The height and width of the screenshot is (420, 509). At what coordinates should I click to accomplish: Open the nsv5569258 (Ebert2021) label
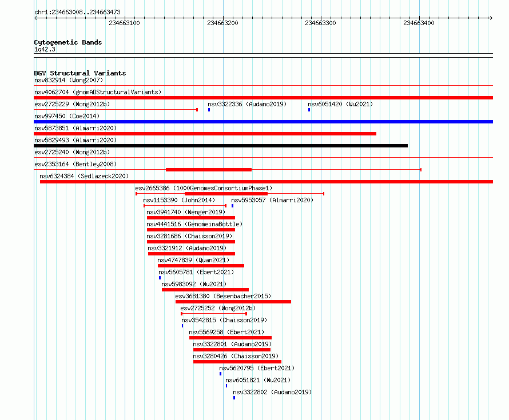pyautogui.click(x=226, y=332)
